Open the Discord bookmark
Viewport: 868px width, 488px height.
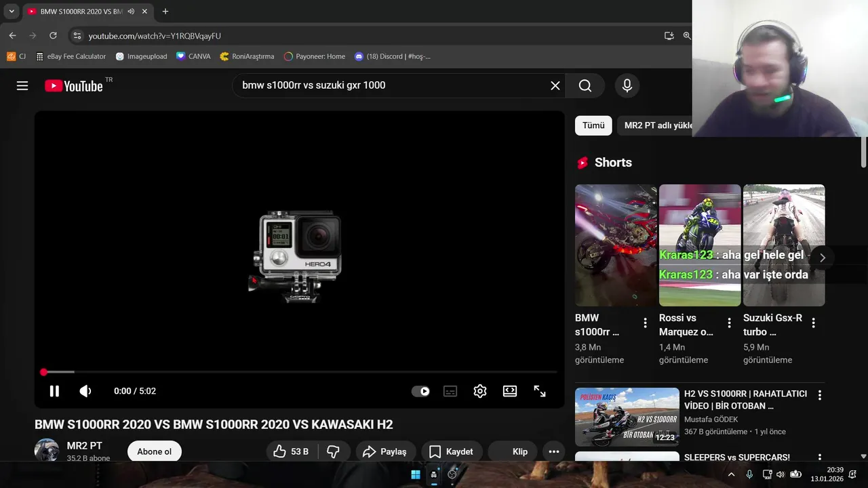point(393,56)
